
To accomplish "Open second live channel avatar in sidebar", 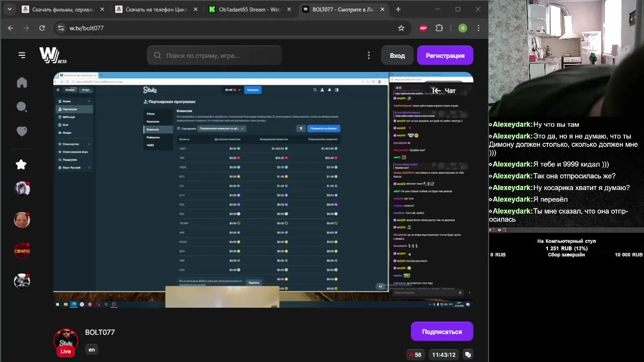I will [22, 220].
